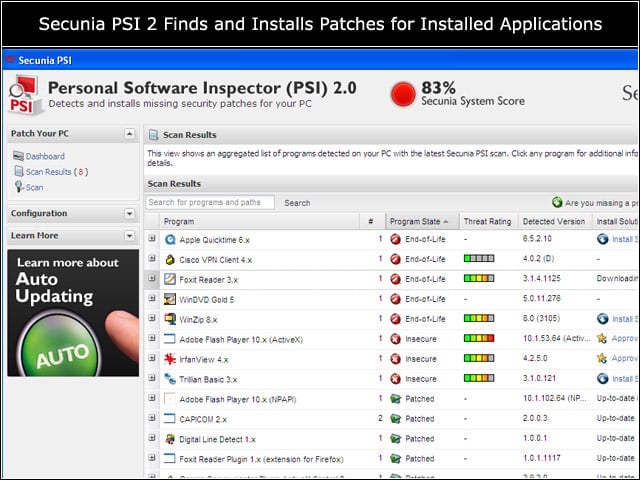This screenshot has height=480, width=640.
Task: Click version 3.1.0.121 in Trillian row
Action: [539, 378]
